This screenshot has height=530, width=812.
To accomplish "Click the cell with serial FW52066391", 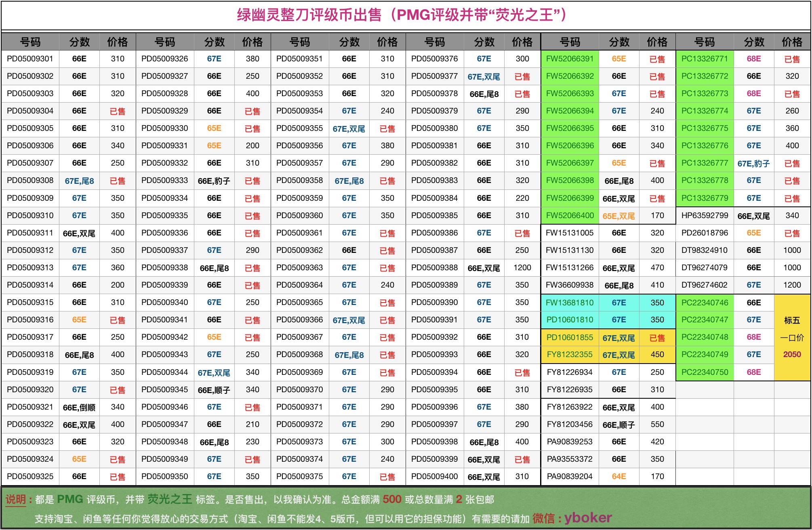I will 570,59.
